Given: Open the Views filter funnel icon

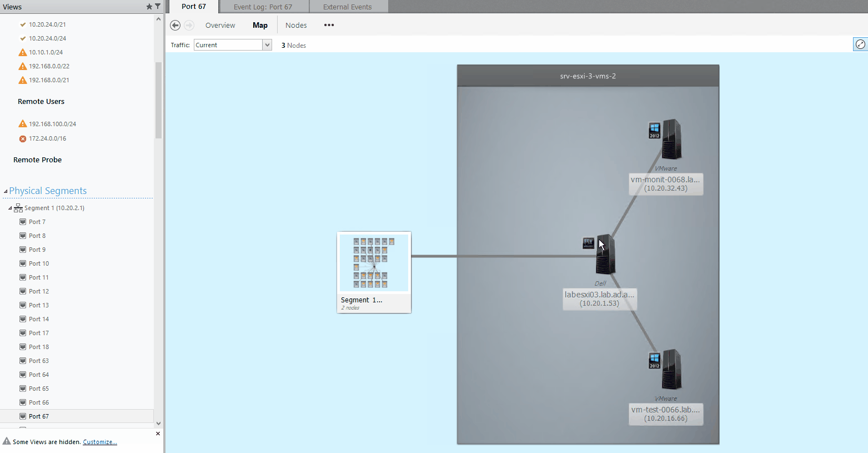Looking at the screenshot, I should 157,7.
